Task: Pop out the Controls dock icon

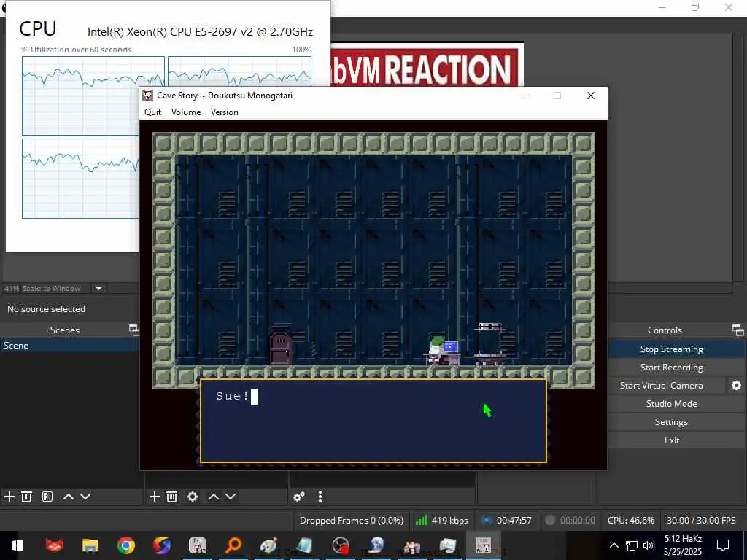Action: point(738,330)
